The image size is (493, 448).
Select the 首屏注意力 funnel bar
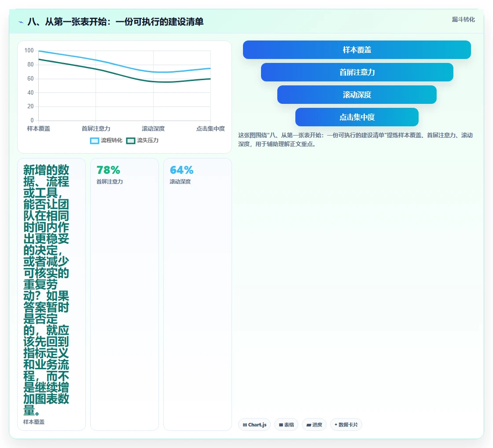pos(357,72)
